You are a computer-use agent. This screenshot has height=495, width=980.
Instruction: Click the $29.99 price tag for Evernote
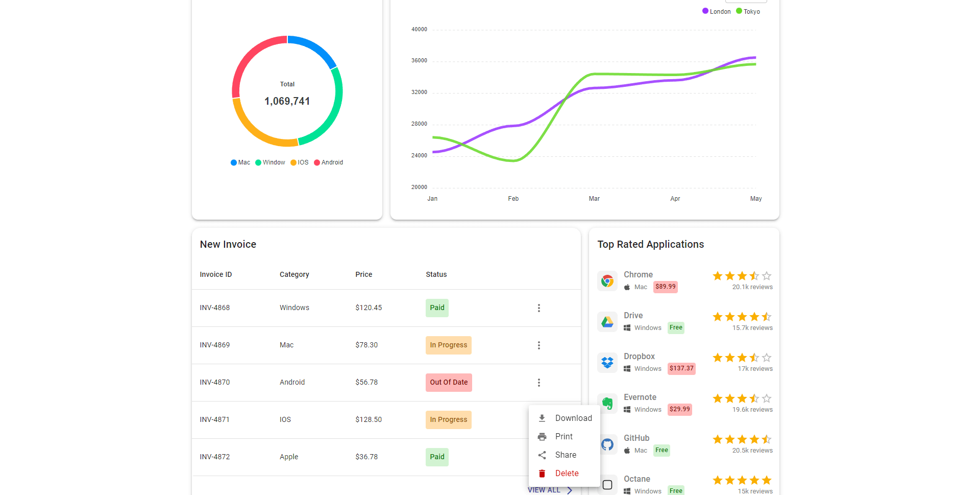coord(680,410)
